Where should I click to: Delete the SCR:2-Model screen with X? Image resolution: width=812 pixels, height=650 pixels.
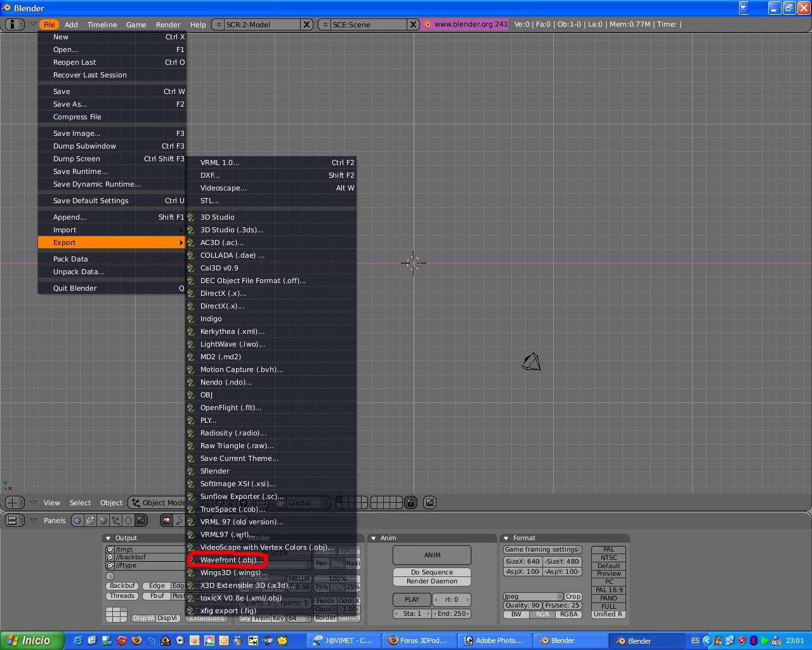[x=306, y=24]
